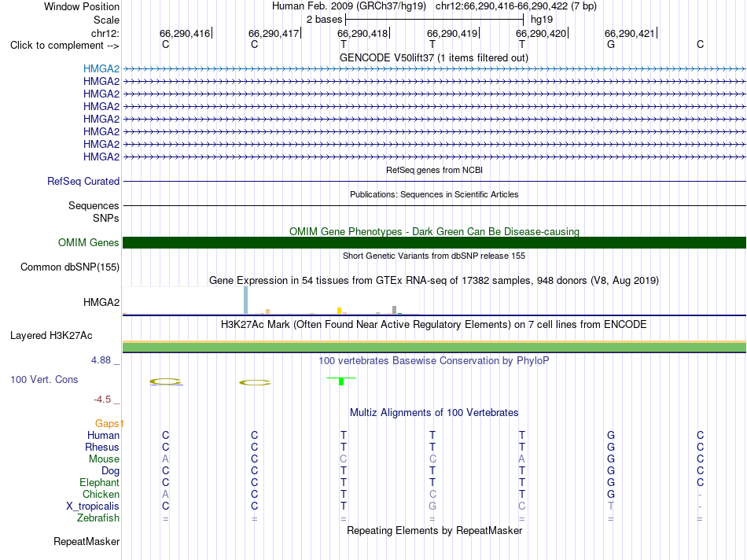Select the Common dbSNP(155) track label
Viewport: 747px width, 560px height.
tap(69, 267)
